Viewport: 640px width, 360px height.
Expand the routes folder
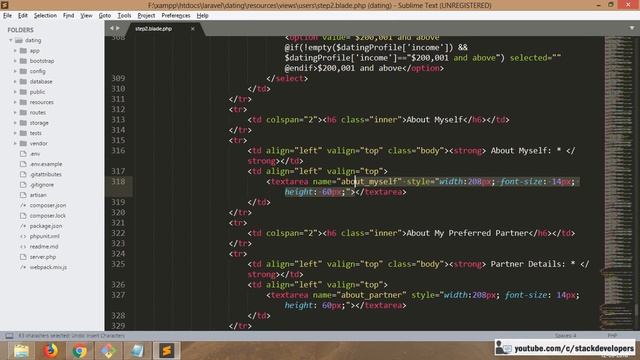[x=15, y=112]
